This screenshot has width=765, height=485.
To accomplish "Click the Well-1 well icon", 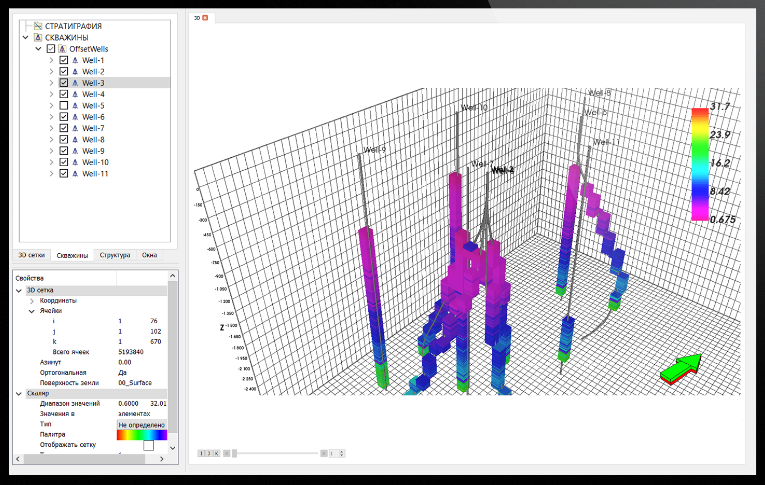I will 75,60.
